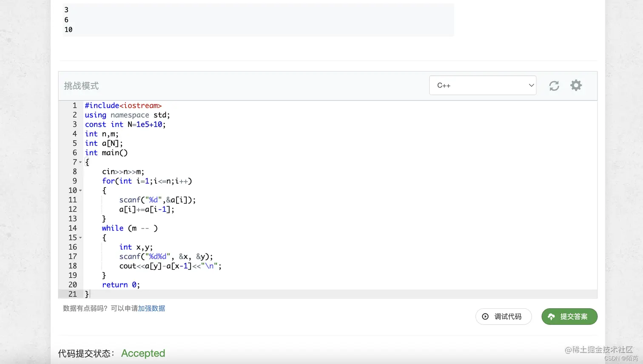Viewport: 643px width, 364px height.
Task: Click the for loop line in code
Action: 147,181
